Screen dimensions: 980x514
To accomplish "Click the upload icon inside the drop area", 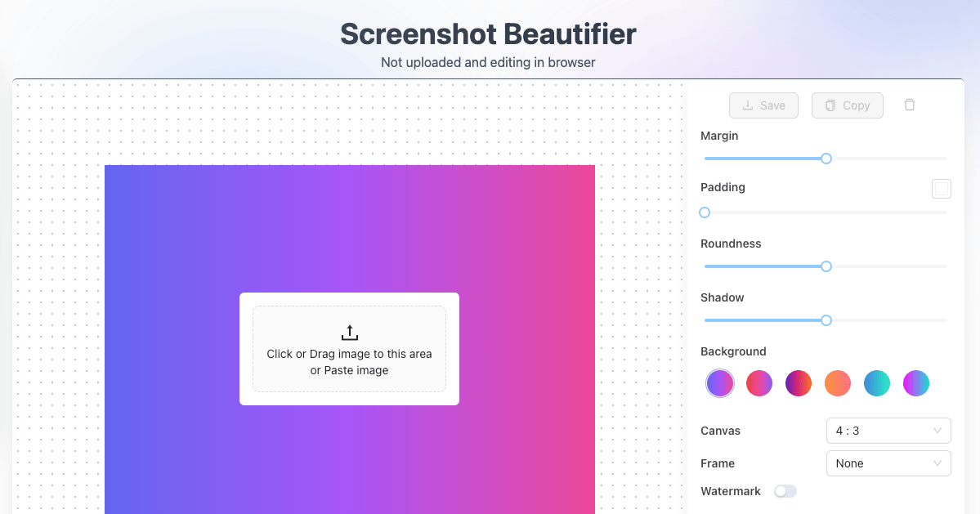I will coord(349,332).
